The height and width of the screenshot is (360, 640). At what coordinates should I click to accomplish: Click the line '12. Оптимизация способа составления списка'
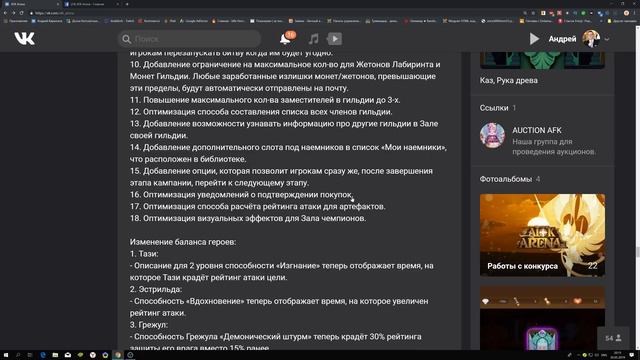(261, 112)
